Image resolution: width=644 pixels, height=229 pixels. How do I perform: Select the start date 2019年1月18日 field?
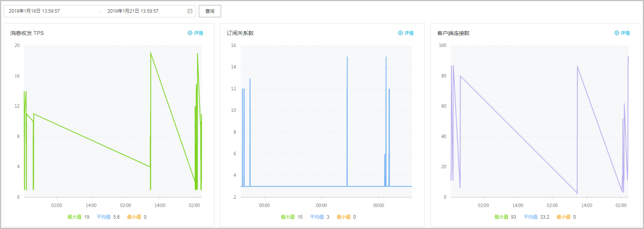tap(34, 11)
